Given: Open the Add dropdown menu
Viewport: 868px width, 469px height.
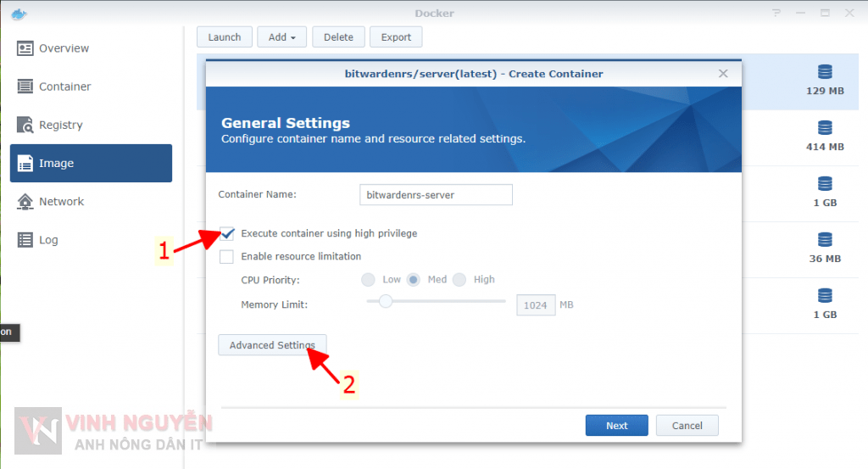Looking at the screenshot, I should 281,37.
